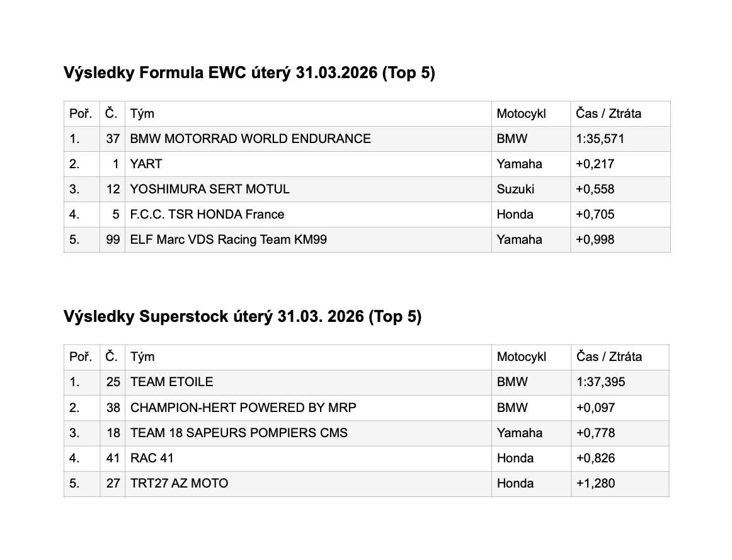Select the BMW MOTORRAD WORLD ENDURANCE cell
Viewport: 732px width, 560px height.
[250, 139]
